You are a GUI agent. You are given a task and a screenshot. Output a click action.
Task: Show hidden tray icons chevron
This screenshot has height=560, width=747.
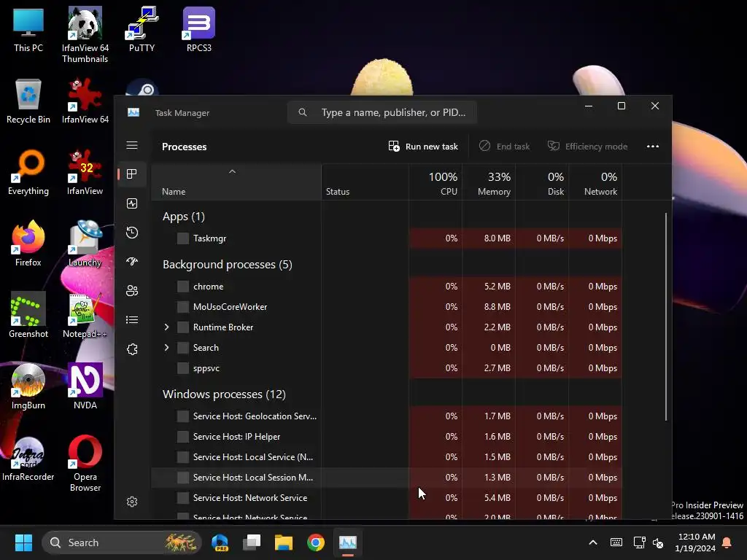593,542
